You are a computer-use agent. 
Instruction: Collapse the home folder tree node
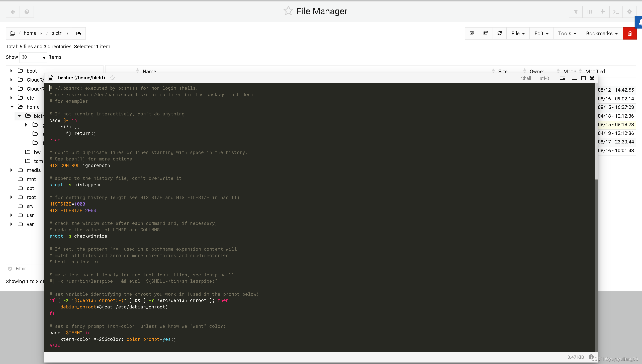click(x=12, y=107)
